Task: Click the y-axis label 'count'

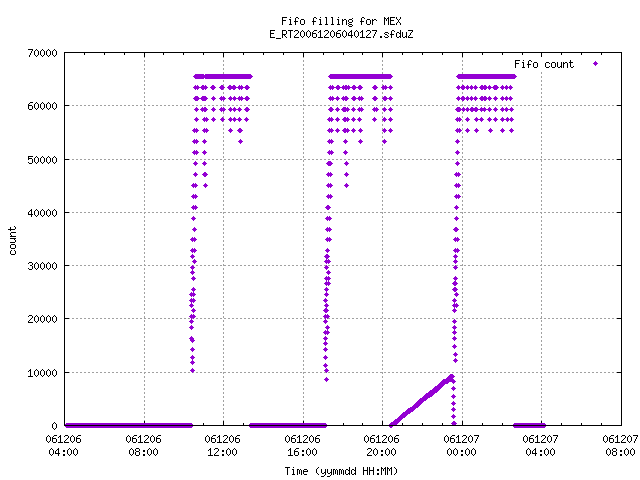Action: click(12, 241)
